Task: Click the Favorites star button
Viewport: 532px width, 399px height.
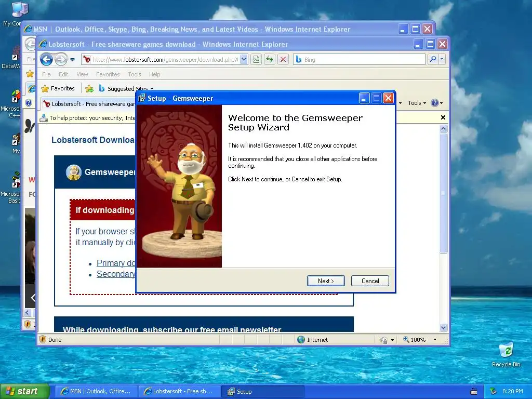Action: coord(58,88)
